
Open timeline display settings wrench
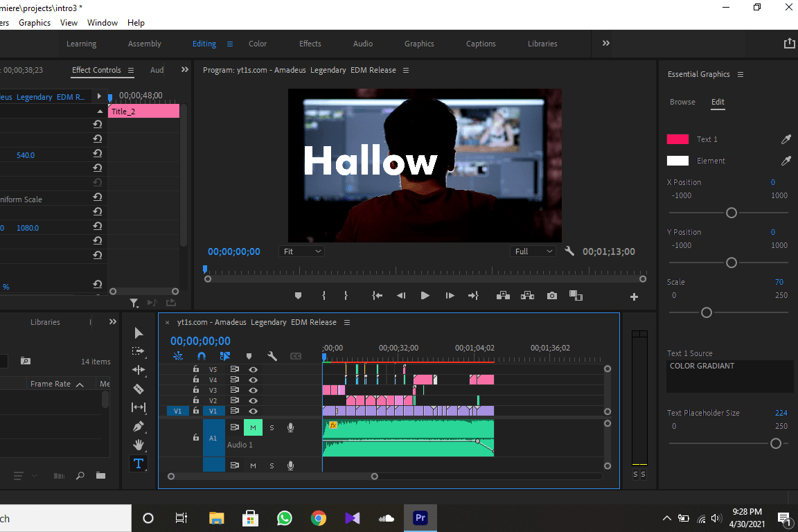272,356
